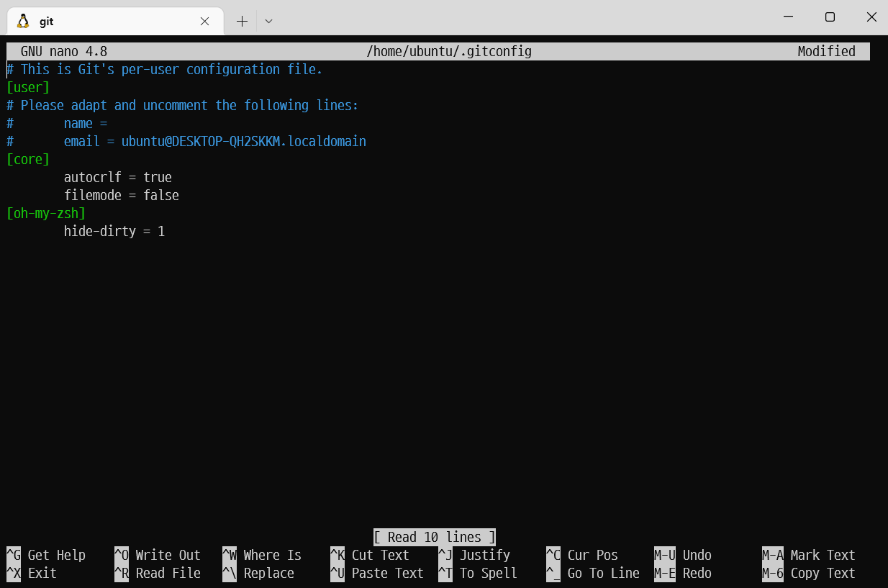Click the '[ Read 10 lines ]' status message
This screenshot has width=888, height=588.
[435, 538]
